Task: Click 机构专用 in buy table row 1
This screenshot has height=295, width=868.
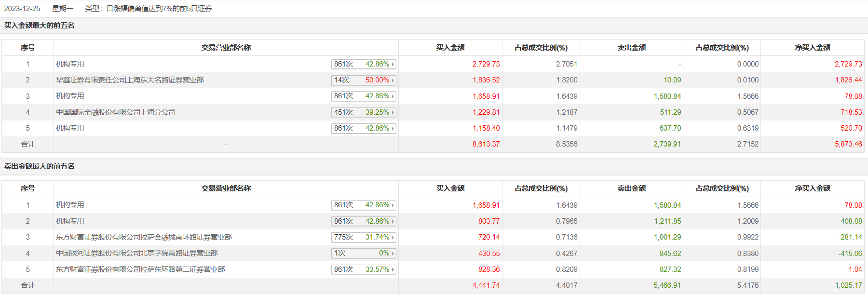Action: [70, 64]
